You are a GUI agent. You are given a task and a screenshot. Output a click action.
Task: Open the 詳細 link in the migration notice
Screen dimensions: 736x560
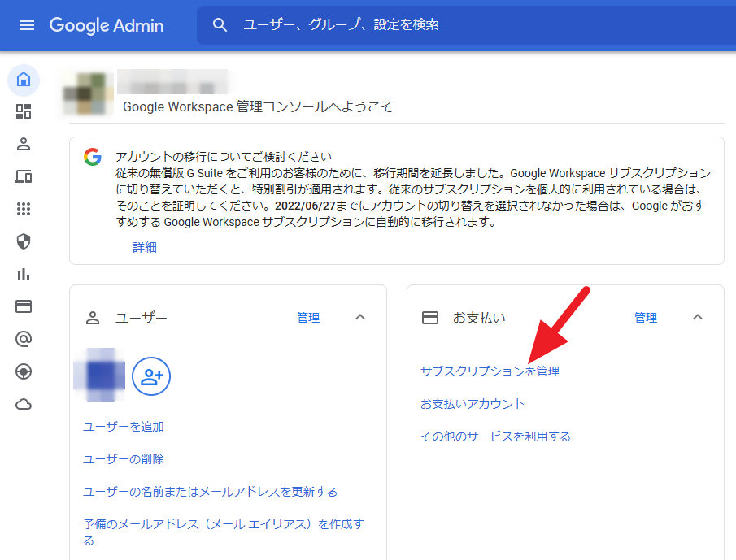[x=145, y=247]
